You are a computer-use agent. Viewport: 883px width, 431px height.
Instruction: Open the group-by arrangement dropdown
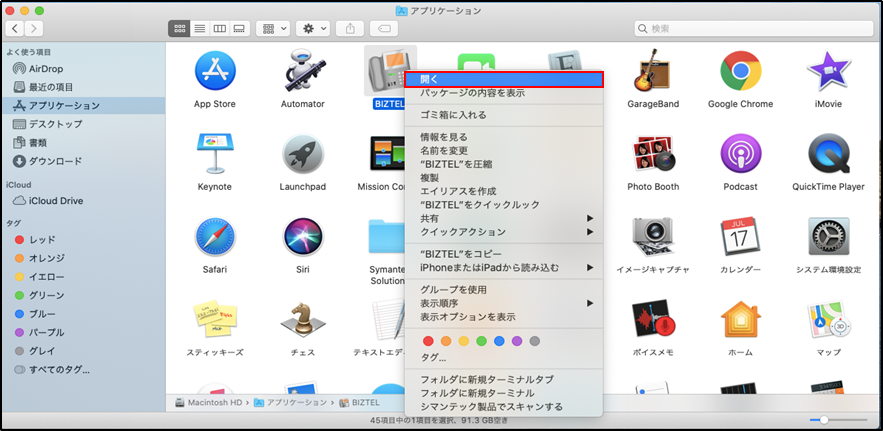(x=273, y=29)
